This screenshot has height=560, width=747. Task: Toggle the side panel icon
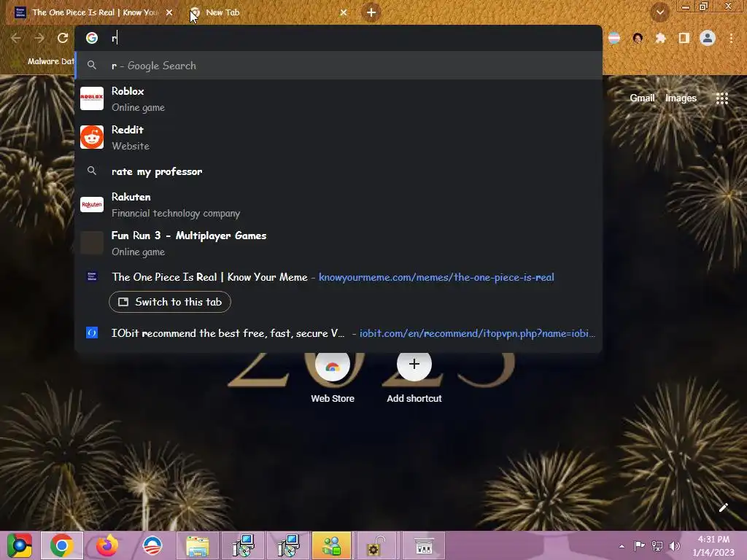pyautogui.click(x=684, y=38)
